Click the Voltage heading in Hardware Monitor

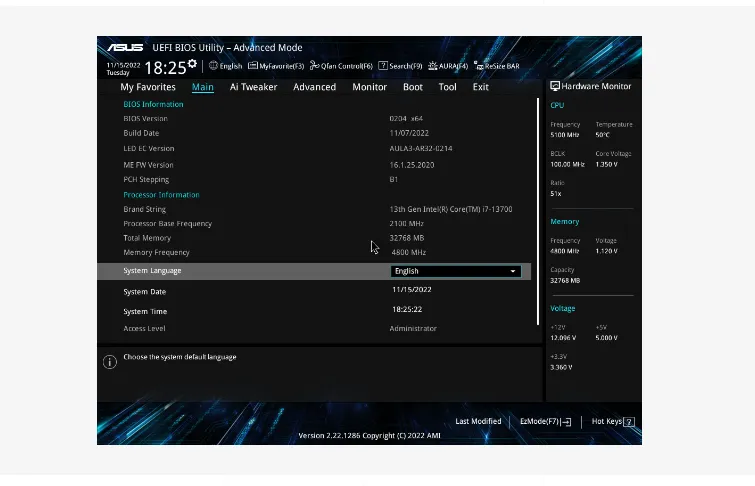coord(562,308)
